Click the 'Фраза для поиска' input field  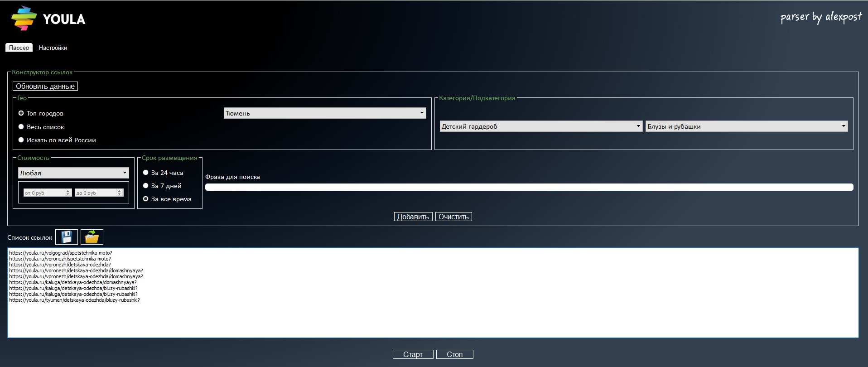coord(529,187)
